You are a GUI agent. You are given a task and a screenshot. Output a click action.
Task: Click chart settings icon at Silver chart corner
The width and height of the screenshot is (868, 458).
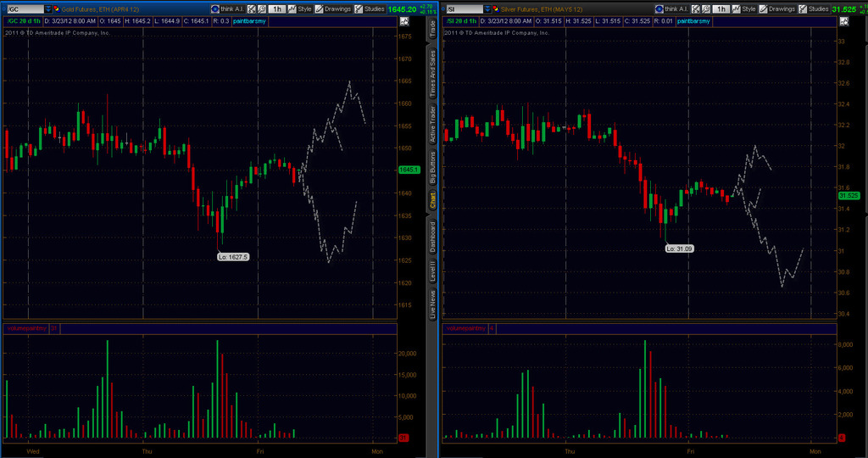843,21
